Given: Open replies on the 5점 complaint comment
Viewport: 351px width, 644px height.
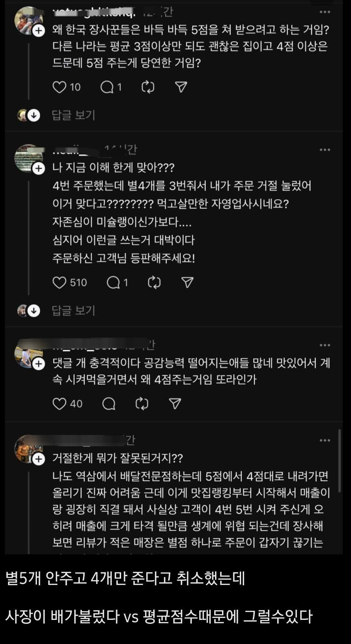Looking at the screenshot, I should click(x=107, y=87).
